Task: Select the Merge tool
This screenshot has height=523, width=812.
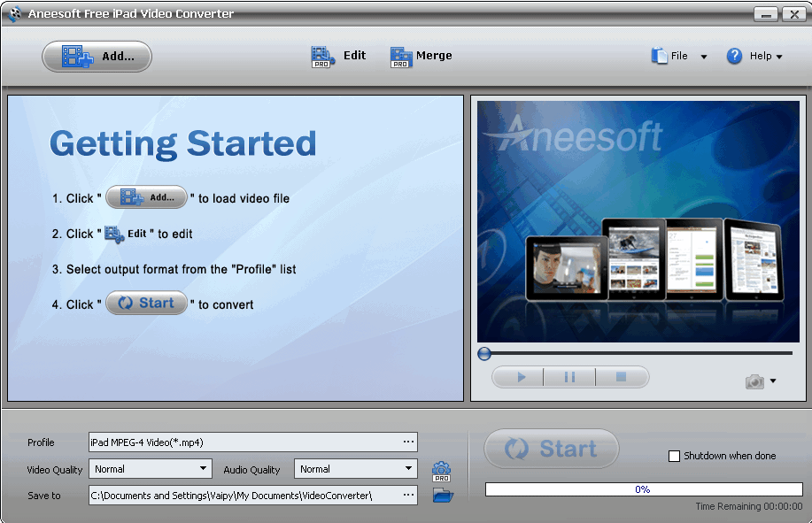Action: coord(421,55)
